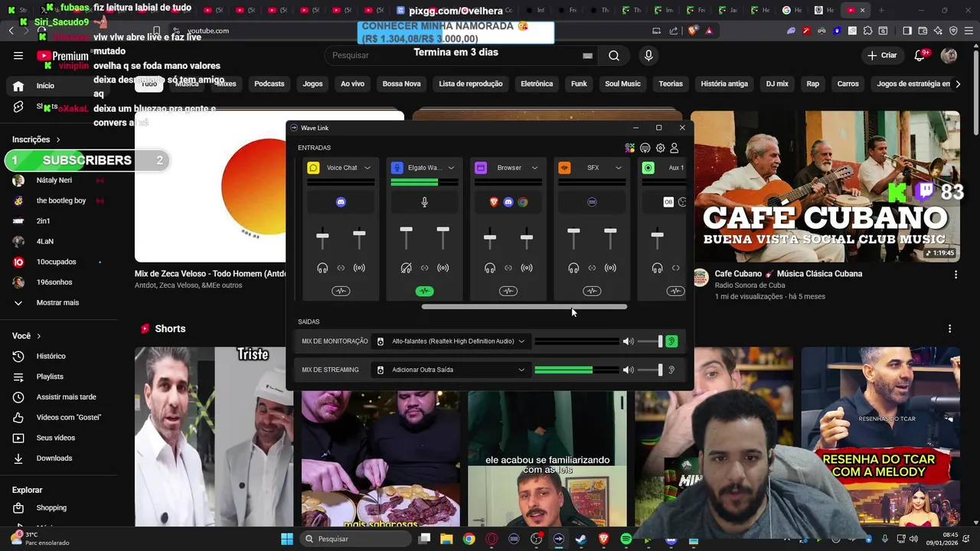Screen dimensions: 980x551
Task: Click the Chrome app icon in Browser channel
Action: click(x=523, y=202)
